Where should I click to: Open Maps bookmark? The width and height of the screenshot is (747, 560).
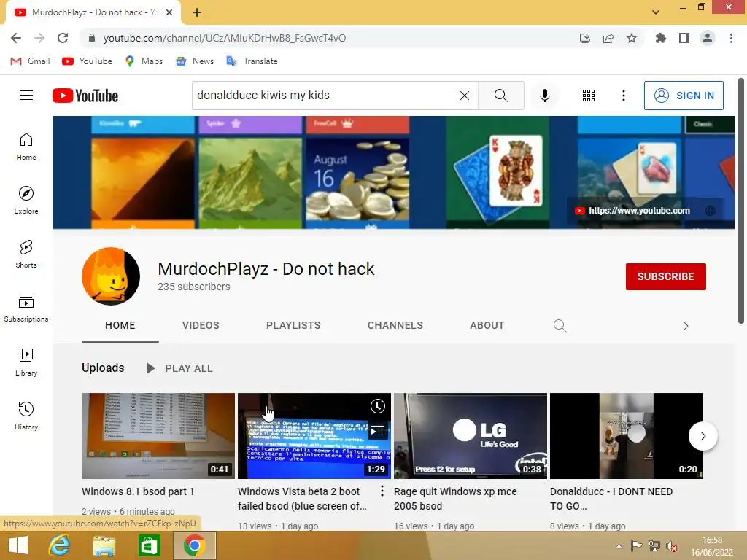click(144, 61)
